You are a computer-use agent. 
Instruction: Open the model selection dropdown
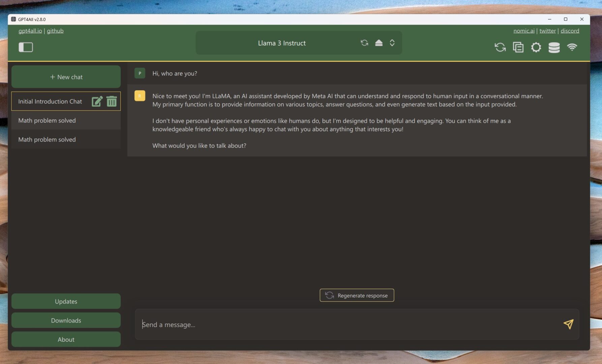392,43
